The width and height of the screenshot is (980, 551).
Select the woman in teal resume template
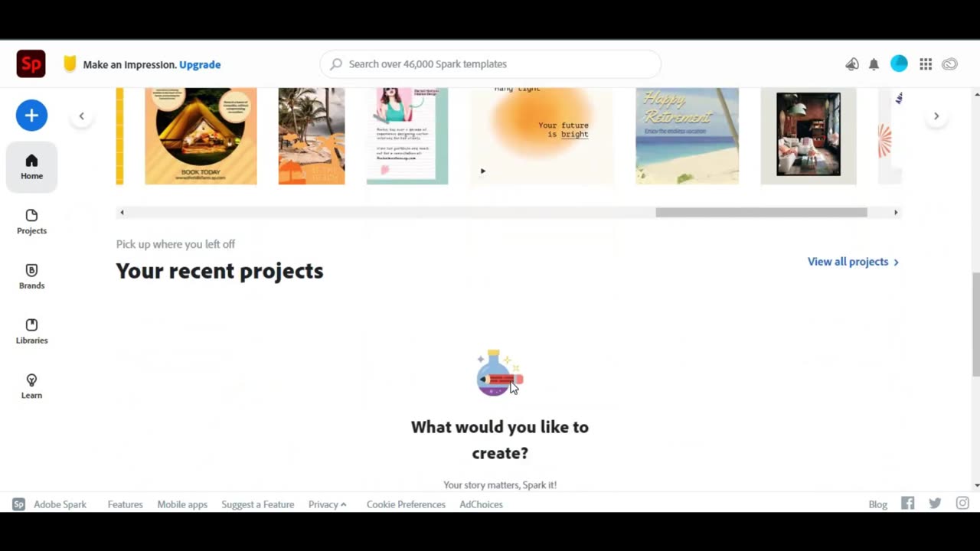point(407,136)
